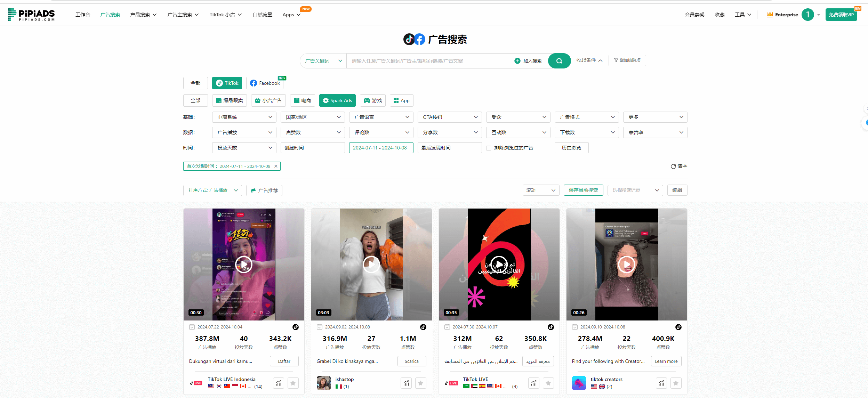
Task: Toggle the Spark Ads filter
Action: 337,100
